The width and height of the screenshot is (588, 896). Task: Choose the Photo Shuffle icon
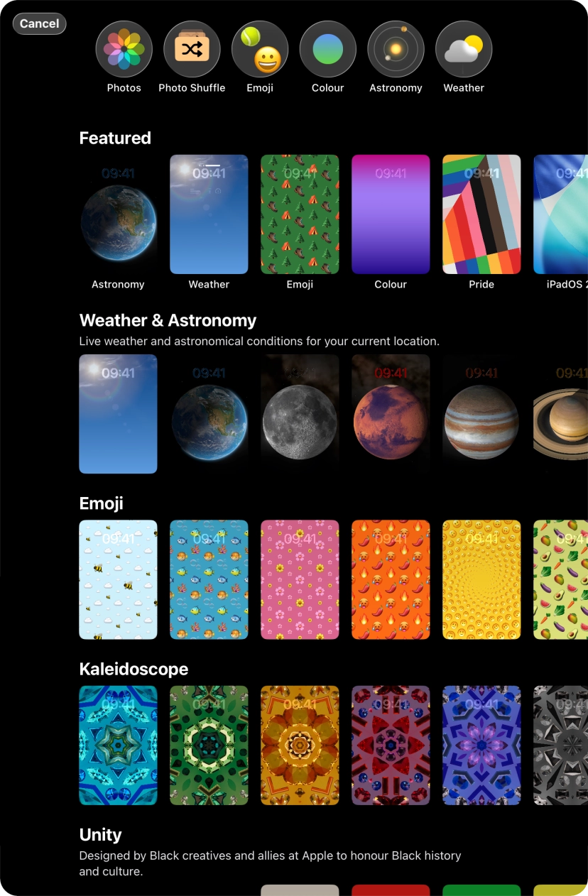coord(192,49)
